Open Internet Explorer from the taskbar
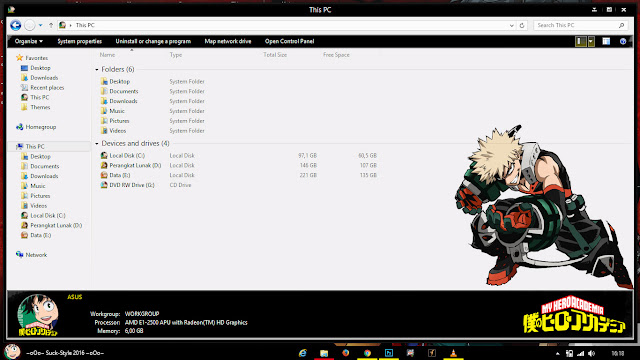640x360 pixels. (302, 353)
